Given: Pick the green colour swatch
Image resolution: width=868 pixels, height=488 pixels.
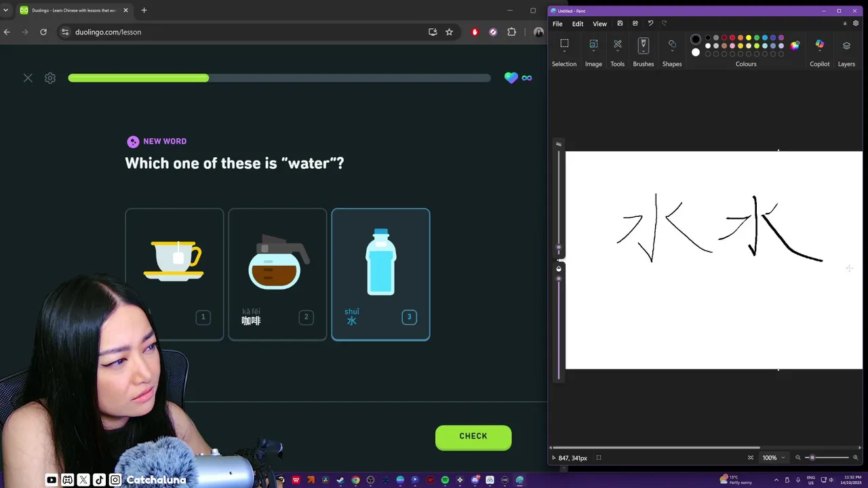Looking at the screenshot, I should tap(757, 38).
